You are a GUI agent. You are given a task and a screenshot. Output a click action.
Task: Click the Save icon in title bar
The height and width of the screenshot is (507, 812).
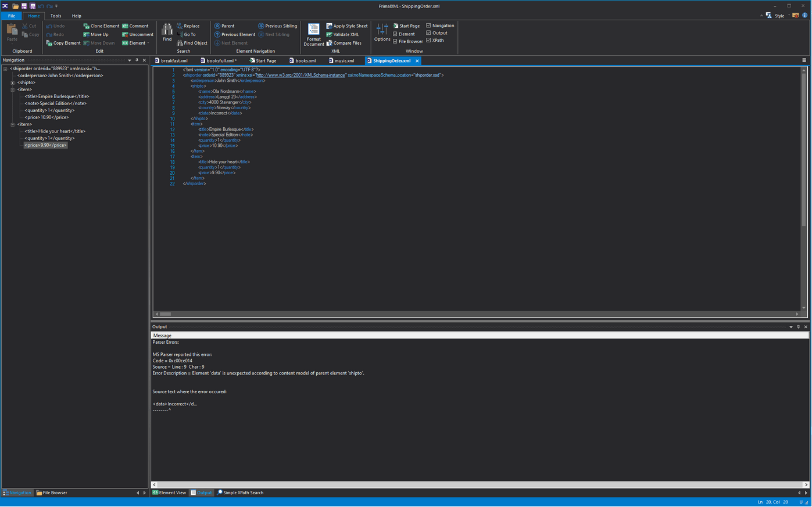(x=24, y=6)
